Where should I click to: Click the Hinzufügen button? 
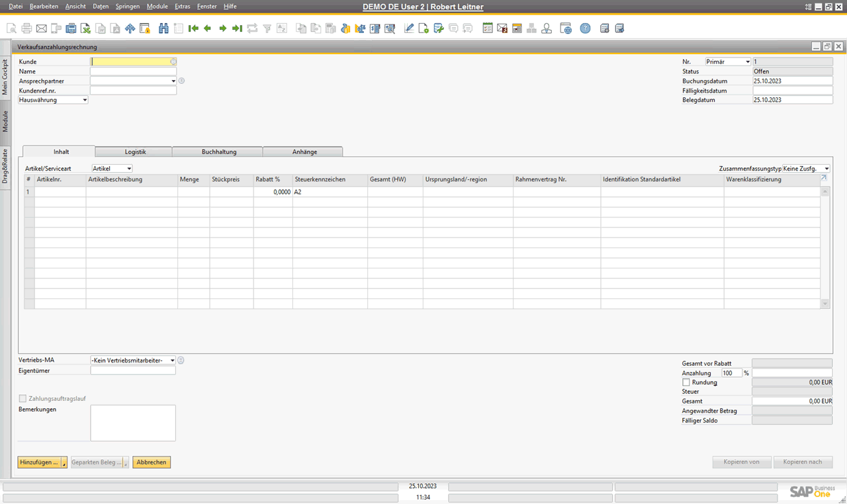[40, 462]
